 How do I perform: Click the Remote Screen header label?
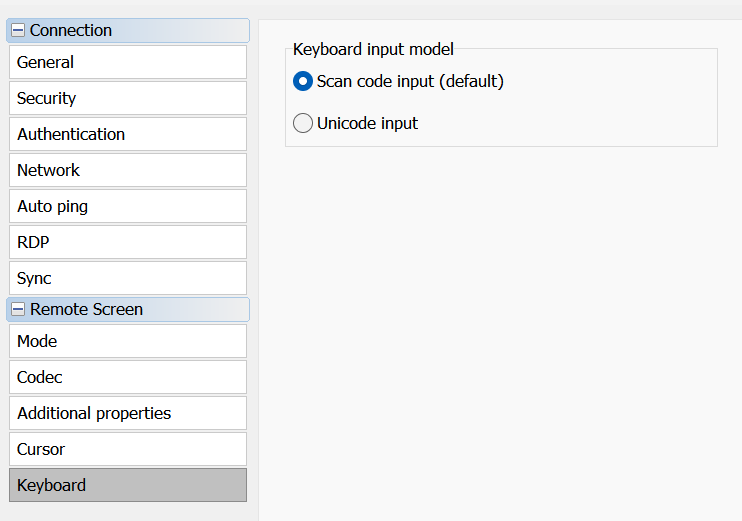tap(86, 310)
